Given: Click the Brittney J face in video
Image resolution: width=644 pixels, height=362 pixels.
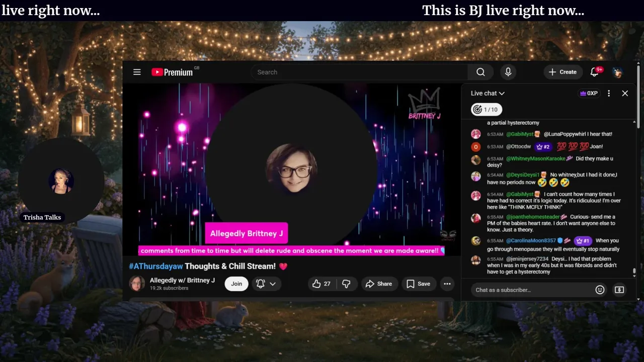Looking at the screenshot, I should tap(292, 169).
